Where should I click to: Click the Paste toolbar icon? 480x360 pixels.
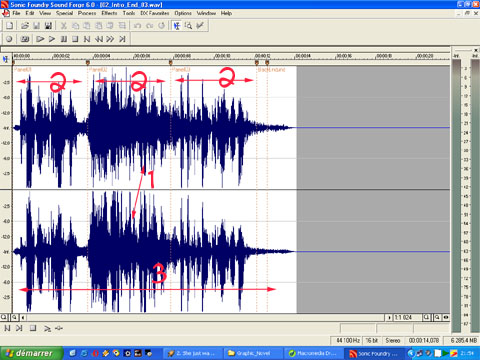(87, 26)
